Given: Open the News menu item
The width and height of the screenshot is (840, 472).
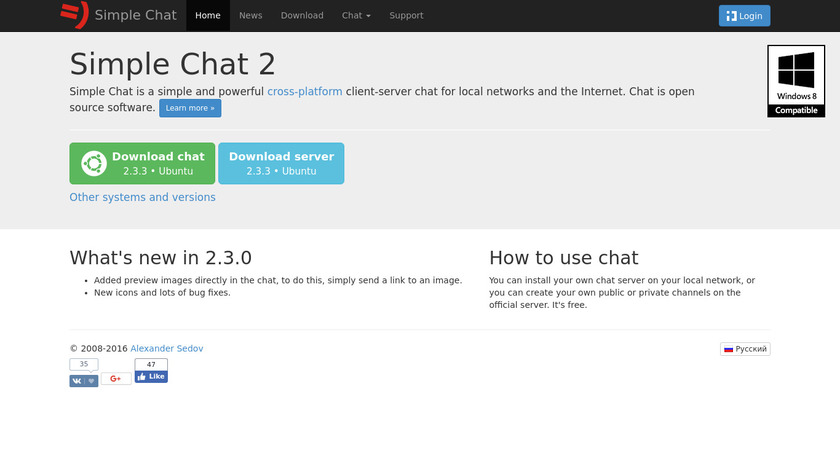Looking at the screenshot, I should coord(251,16).
